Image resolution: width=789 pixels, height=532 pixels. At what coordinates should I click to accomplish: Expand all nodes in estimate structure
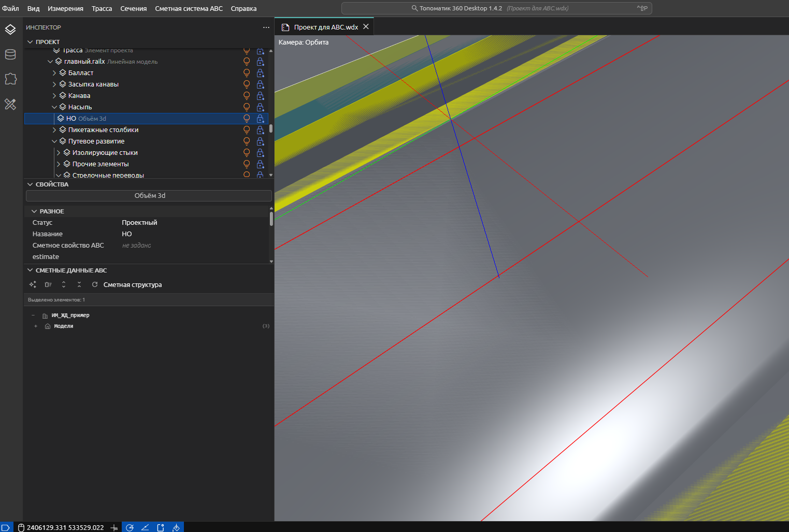pos(64,284)
